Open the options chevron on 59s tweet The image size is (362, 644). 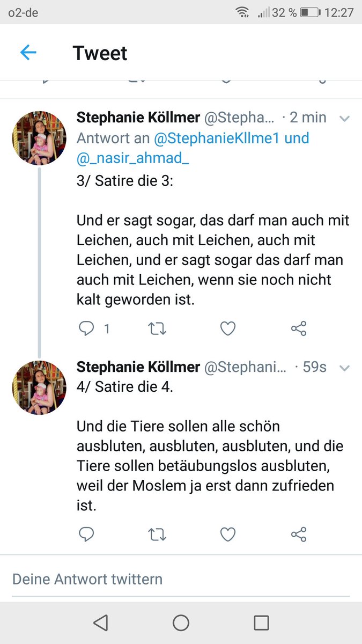point(344,368)
